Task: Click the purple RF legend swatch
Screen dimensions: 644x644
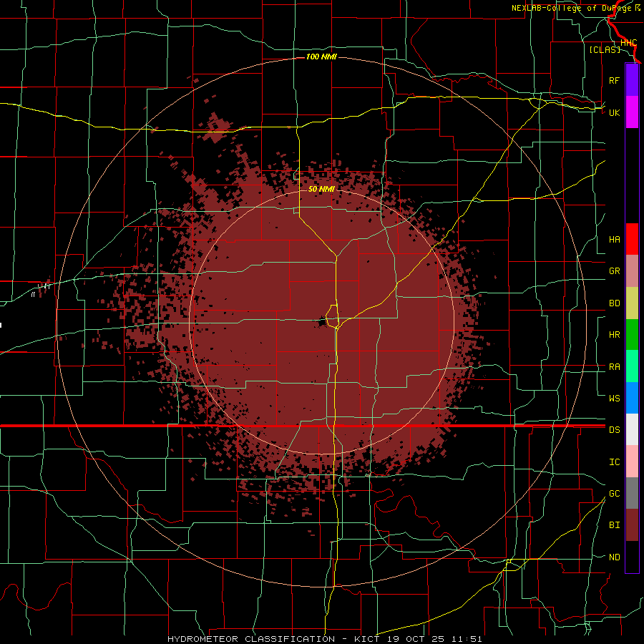Action: 632,80
